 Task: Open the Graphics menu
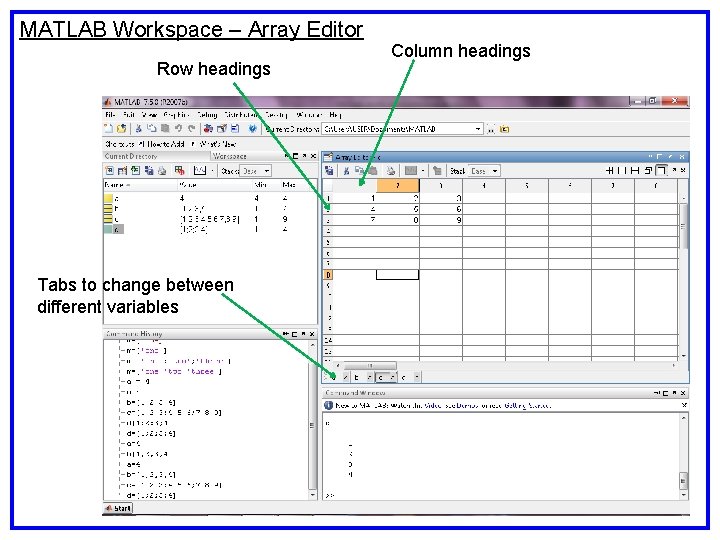pos(176,114)
